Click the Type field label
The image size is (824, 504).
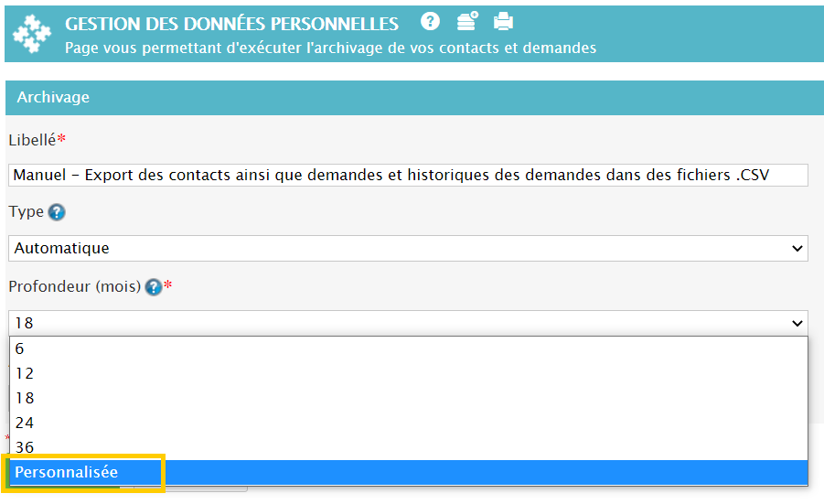[x=26, y=211]
